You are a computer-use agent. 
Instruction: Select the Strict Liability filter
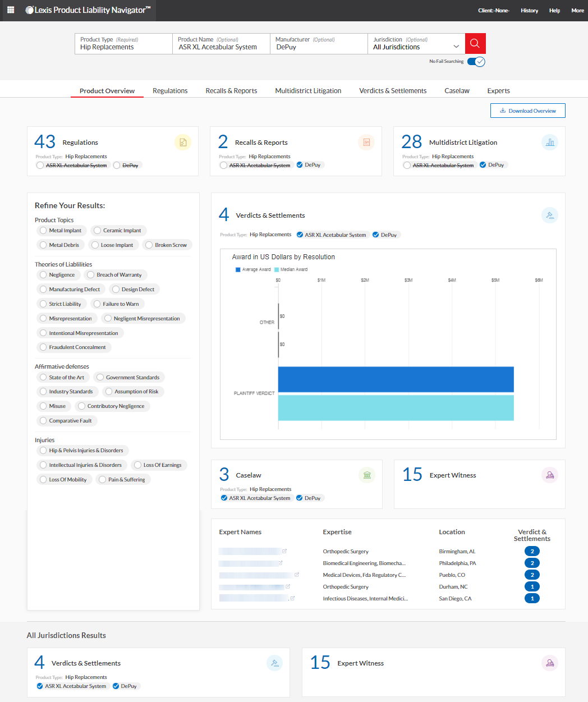(x=61, y=304)
